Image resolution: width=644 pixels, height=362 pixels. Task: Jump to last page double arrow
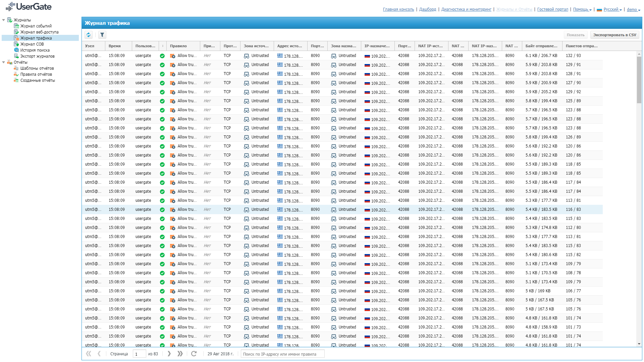point(180,354)
